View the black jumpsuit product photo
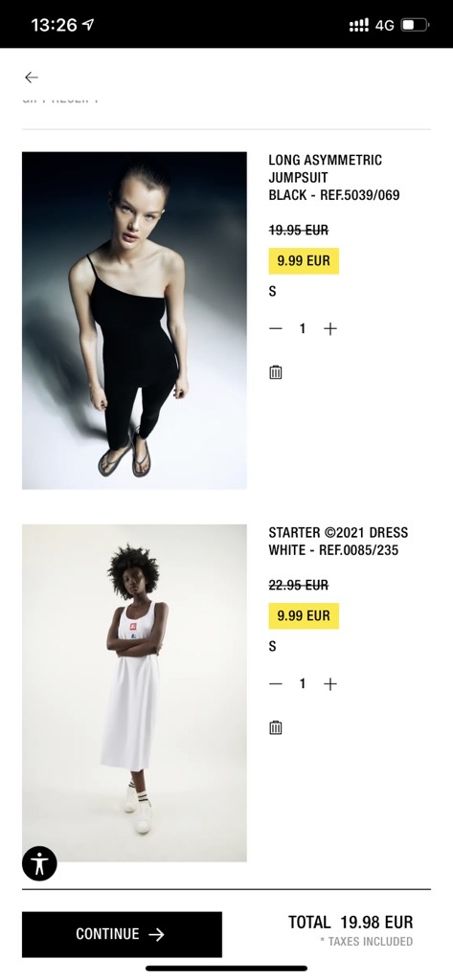This screenshot has width=453, height=980. click(134, 320)
